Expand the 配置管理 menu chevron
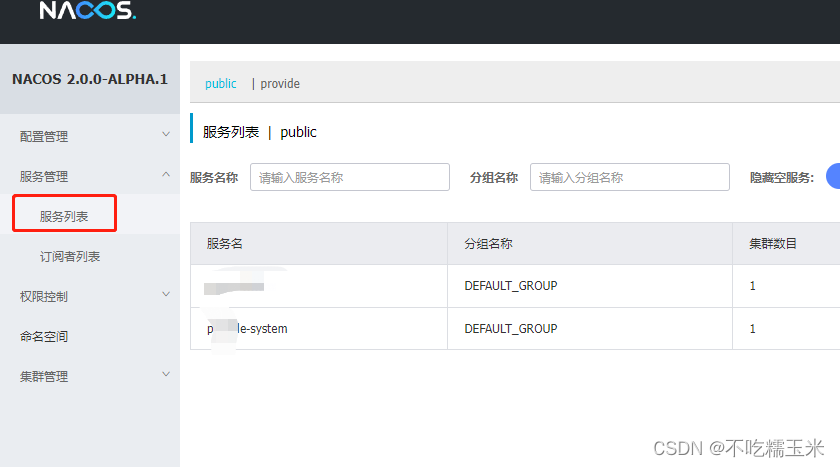The image size is (840, 467). point(166,134)
